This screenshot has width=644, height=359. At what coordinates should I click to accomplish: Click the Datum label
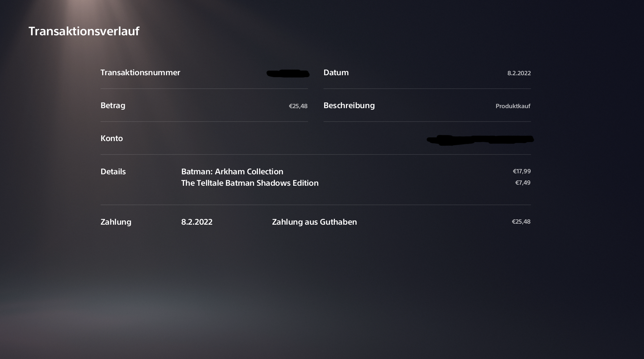336,73
